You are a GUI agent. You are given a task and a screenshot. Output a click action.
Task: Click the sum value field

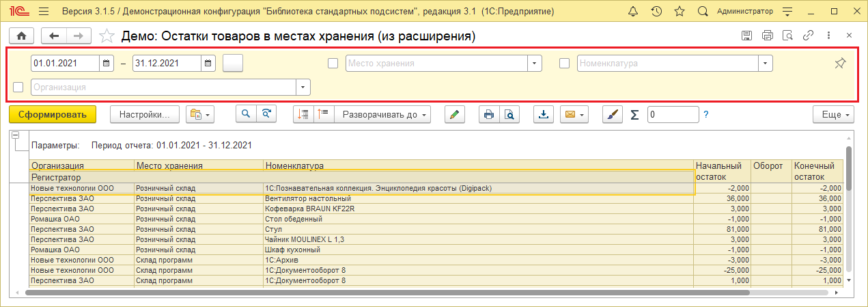673,114
